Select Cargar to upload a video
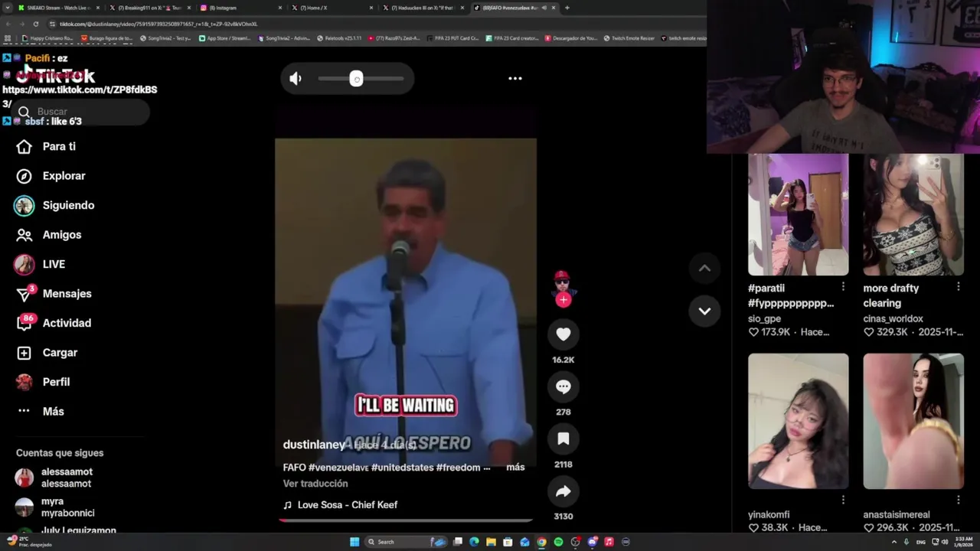 point(48,353)
